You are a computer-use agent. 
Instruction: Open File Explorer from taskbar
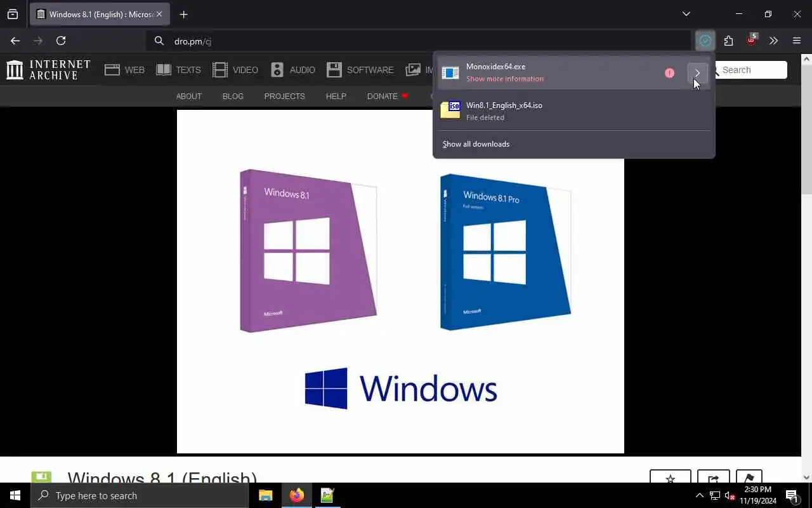coord(266,495)
